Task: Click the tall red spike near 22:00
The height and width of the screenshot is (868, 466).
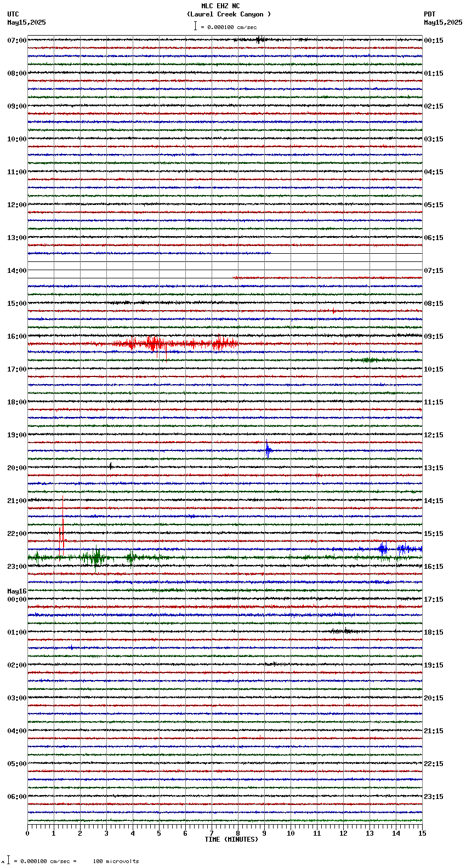Action: pyautogui.click(x=62, y=527)
